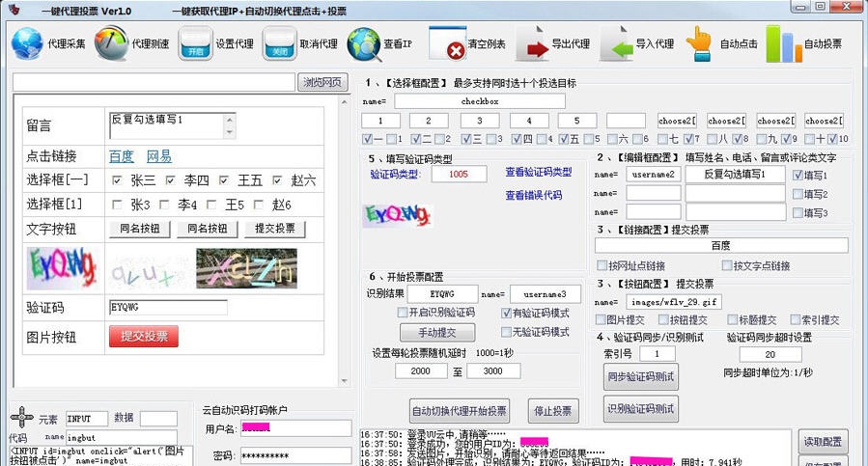Viewport: 868px width, 466px height.
Task: Check the 按网址点链接 checkbox
Action: [602, 265]
